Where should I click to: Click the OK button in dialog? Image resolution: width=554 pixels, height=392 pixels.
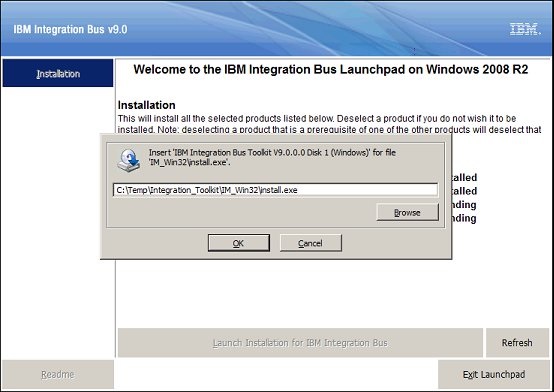tap(238, 243)
